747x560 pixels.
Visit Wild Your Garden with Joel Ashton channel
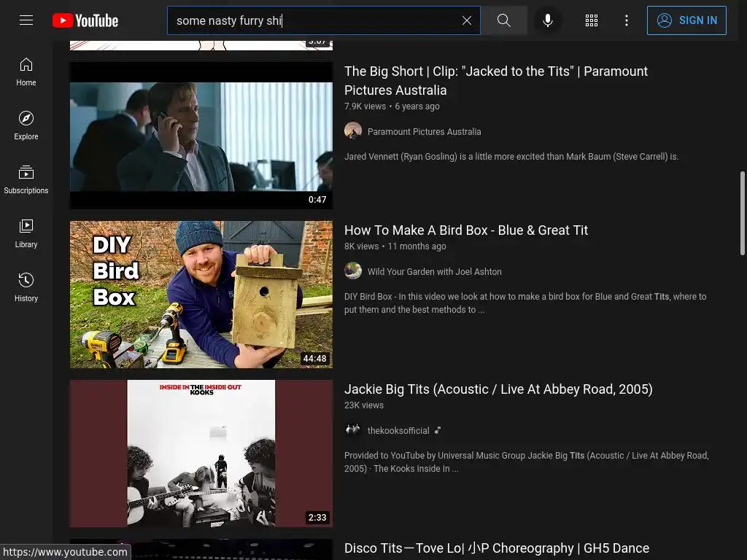[435, 272]
